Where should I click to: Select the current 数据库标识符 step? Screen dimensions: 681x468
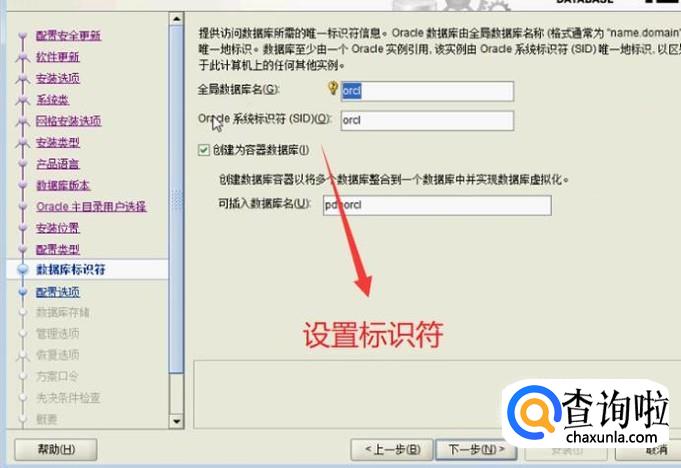tap(71, 270)
